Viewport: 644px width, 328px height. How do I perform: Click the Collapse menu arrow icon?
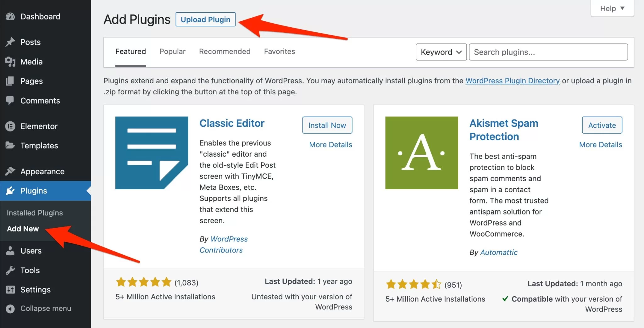pyautogui.click(x=10, y=309)
